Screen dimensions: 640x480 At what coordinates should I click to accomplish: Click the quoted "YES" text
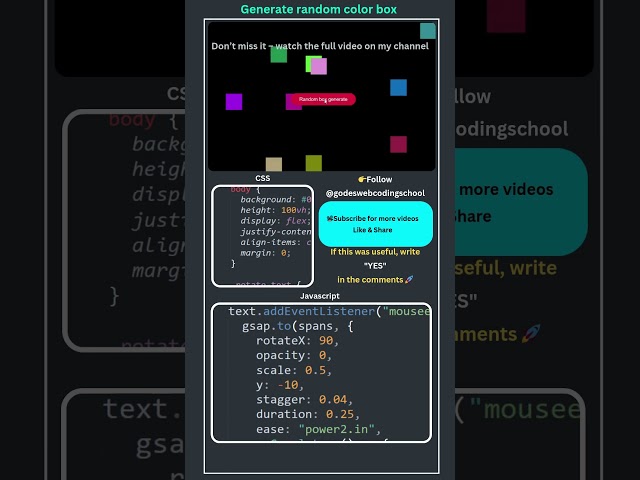coord(375,266)
